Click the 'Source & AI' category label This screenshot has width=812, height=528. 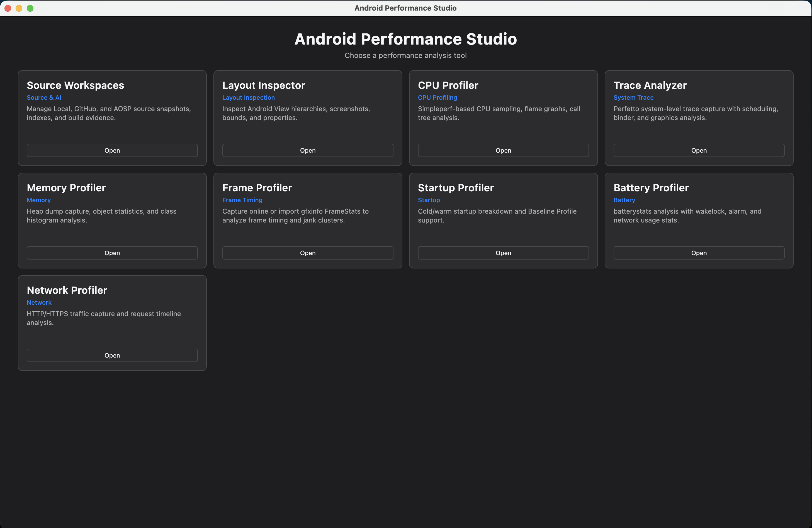(44, 97)
